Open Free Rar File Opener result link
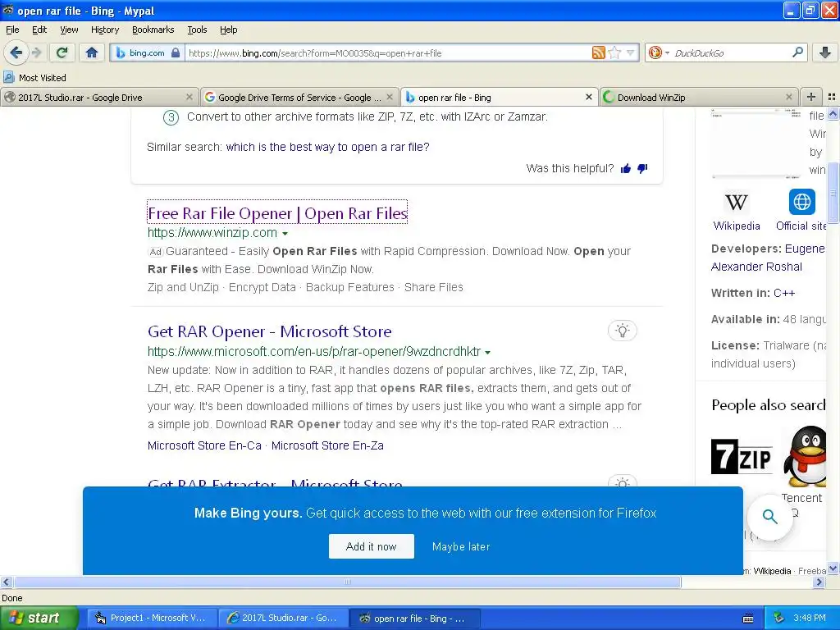840x630 pixels. pos(277,213)
